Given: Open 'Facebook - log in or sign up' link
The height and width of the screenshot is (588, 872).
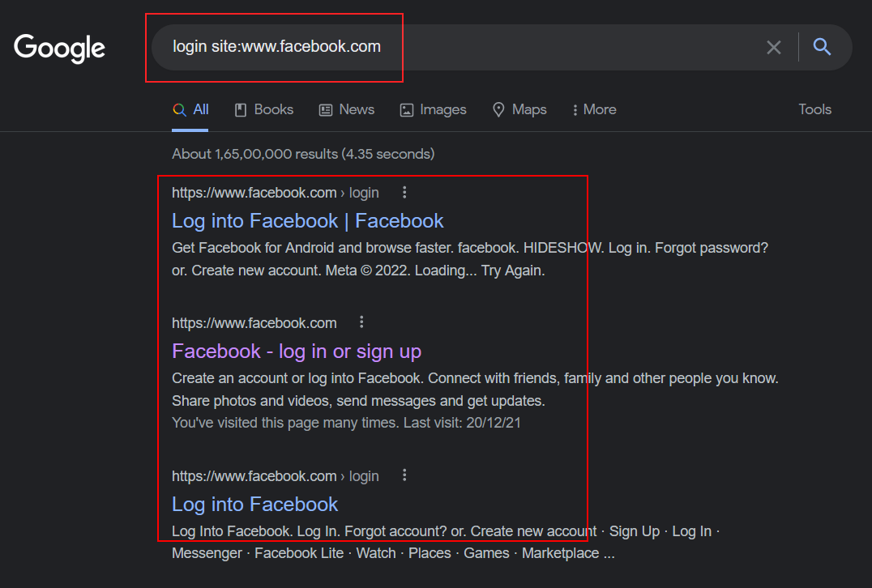Looking at the screenshot, I should (x=297, y=352).
